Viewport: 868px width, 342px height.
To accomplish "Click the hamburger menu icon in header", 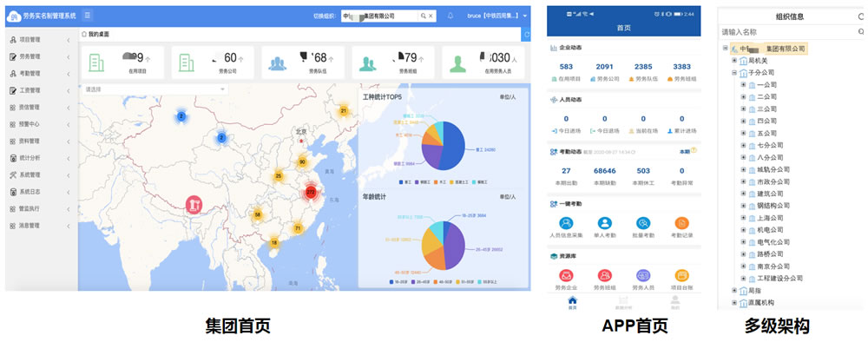I will (88, 16).
